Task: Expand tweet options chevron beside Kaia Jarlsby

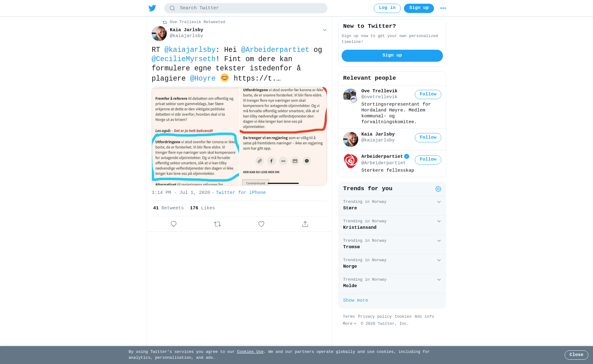Action: pyautogui.click(x=325, y=30)
